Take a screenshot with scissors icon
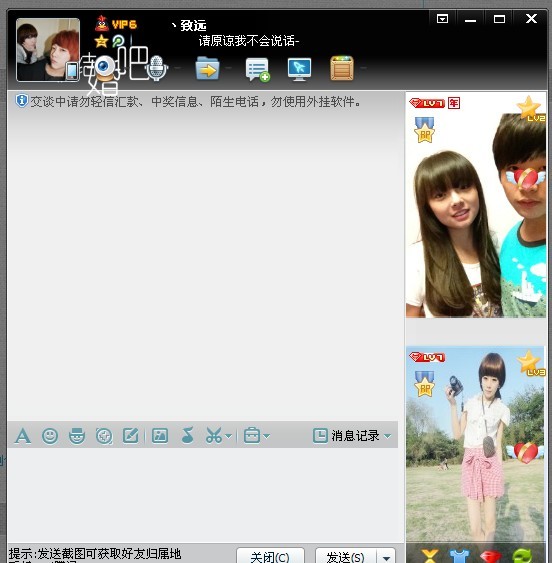 (214, 436)
